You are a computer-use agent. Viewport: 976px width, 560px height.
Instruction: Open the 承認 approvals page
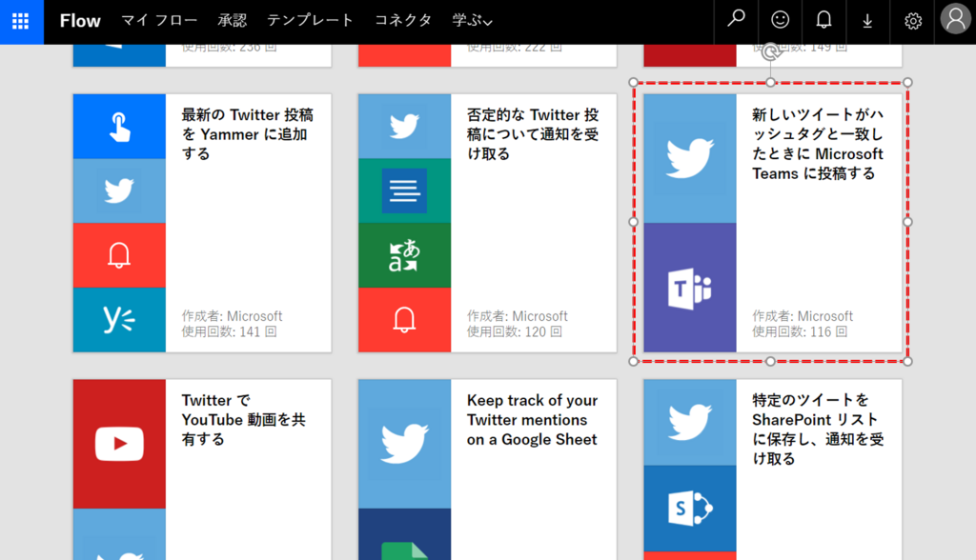[234, 21]
